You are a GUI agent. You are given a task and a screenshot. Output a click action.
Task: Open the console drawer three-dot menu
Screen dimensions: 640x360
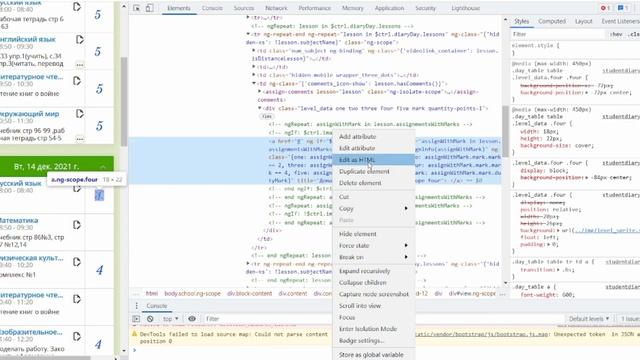pos(136,306)
